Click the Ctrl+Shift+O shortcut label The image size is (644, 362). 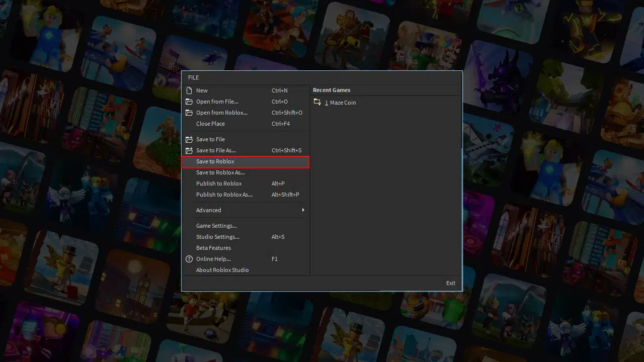(x=287, y=113)
